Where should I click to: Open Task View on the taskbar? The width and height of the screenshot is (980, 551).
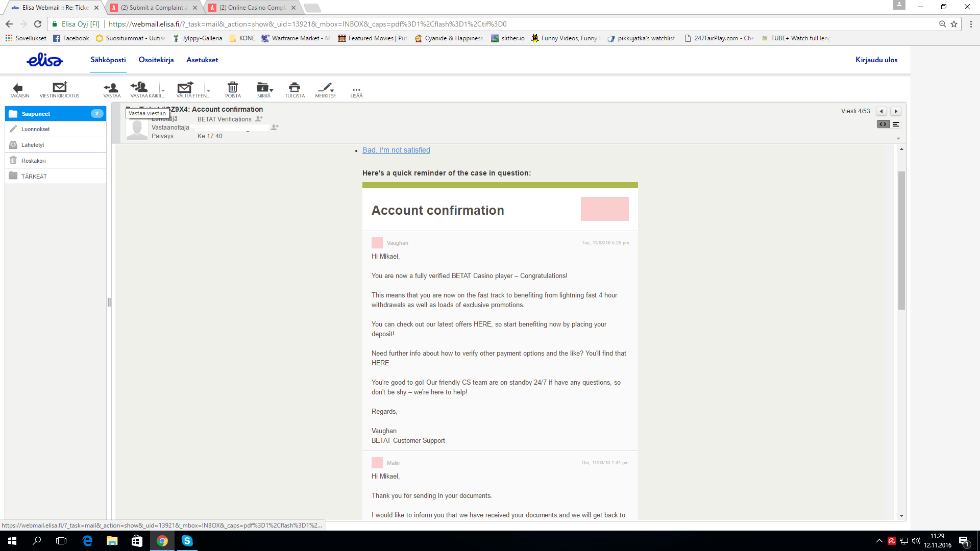[61, 541]
